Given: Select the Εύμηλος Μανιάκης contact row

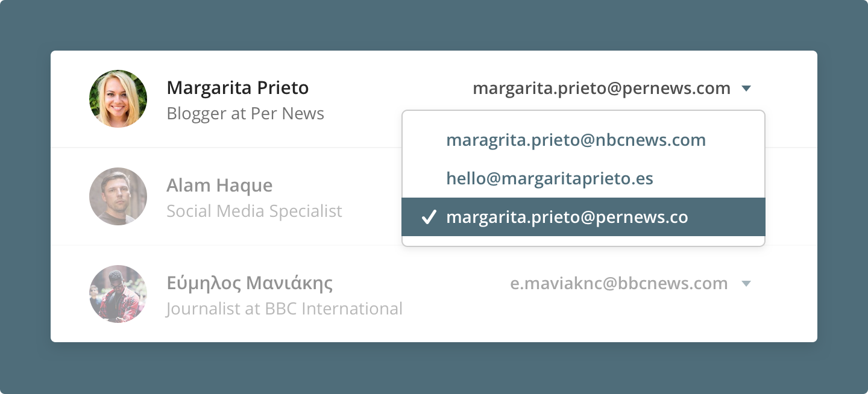Looking at the screenshot, I should 434,294.
